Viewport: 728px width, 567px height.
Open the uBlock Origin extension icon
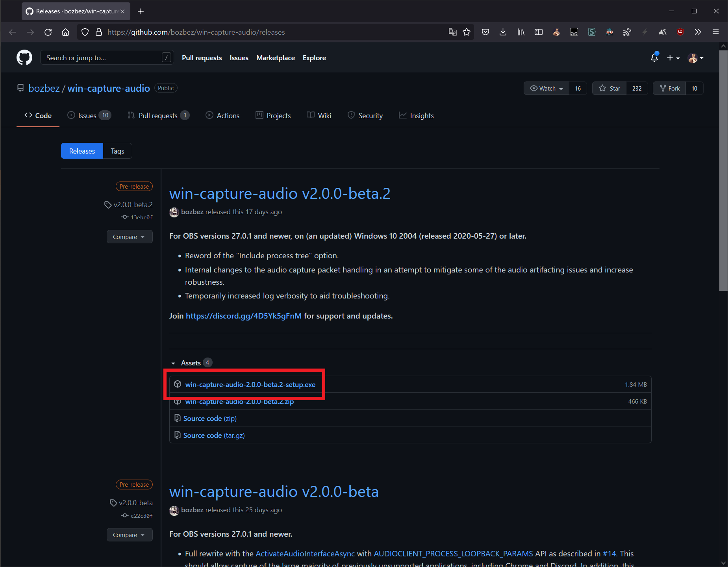(x=680, y=32)
